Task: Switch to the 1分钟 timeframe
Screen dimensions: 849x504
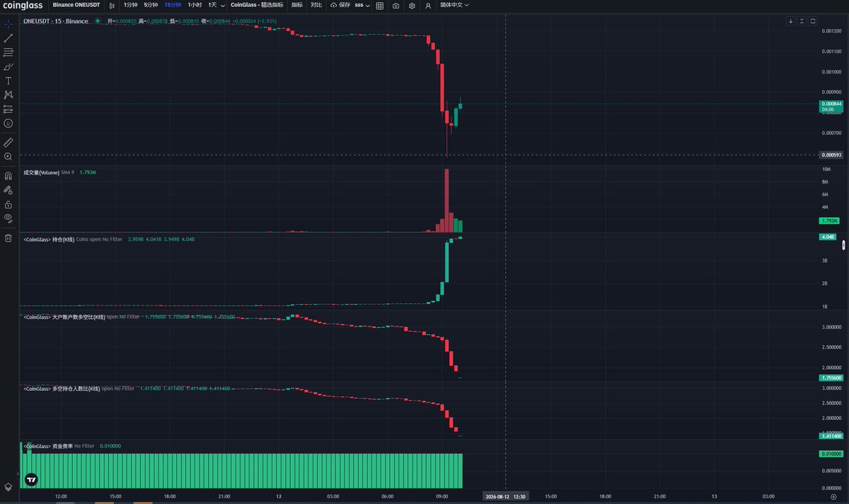Action: click(x=131, y=5)
